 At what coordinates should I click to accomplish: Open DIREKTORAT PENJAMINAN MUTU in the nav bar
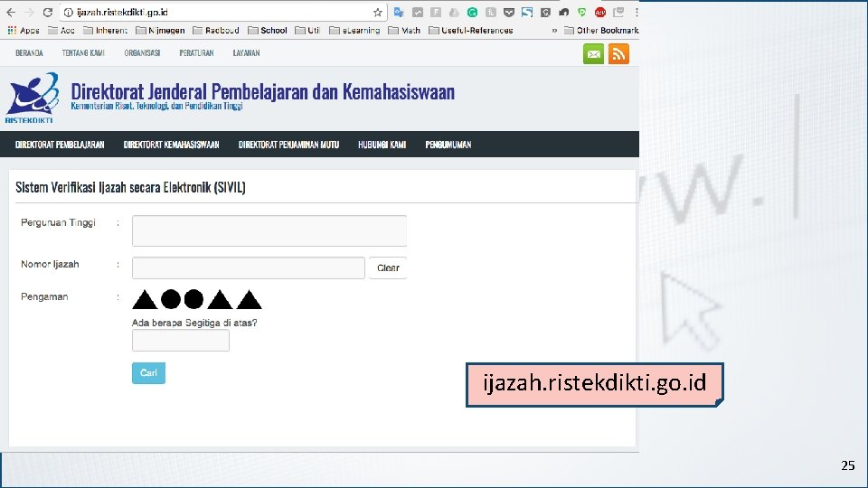tap(288, 145)
